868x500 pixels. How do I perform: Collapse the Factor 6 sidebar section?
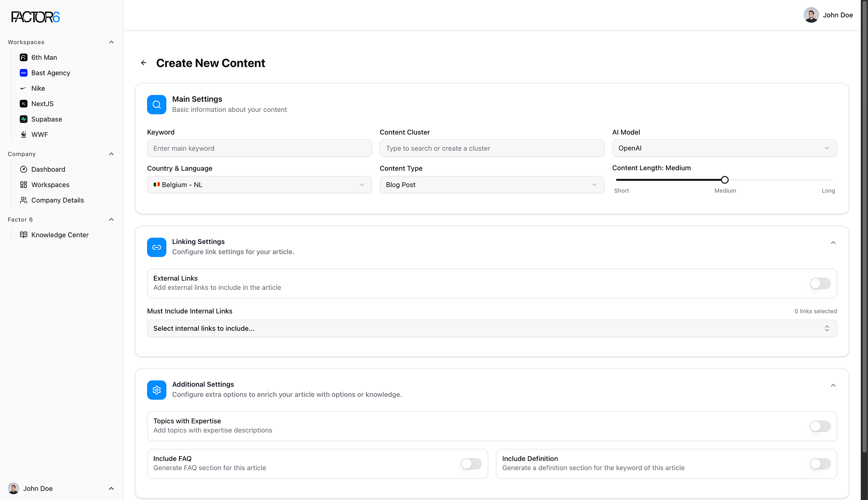(111, 219)
